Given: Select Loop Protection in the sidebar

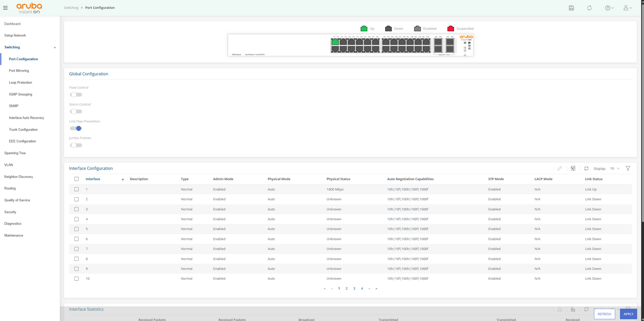Looking at the screenshot, I should tap(20, 83).
